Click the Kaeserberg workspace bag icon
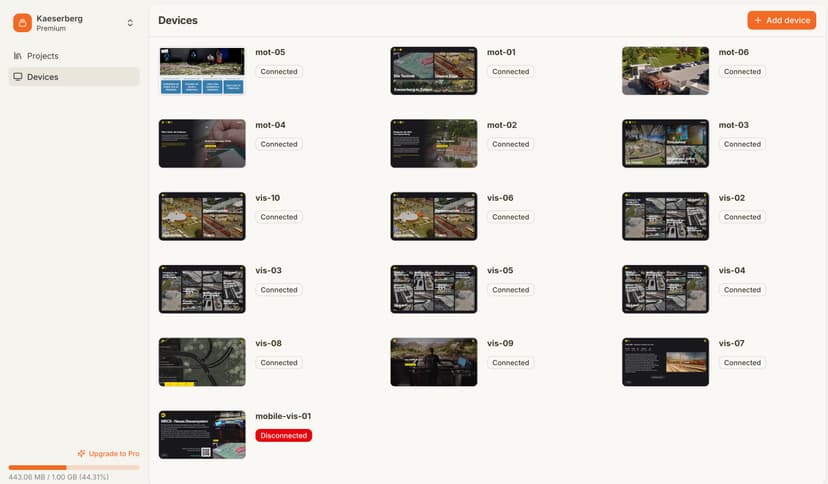 point(22,22)
